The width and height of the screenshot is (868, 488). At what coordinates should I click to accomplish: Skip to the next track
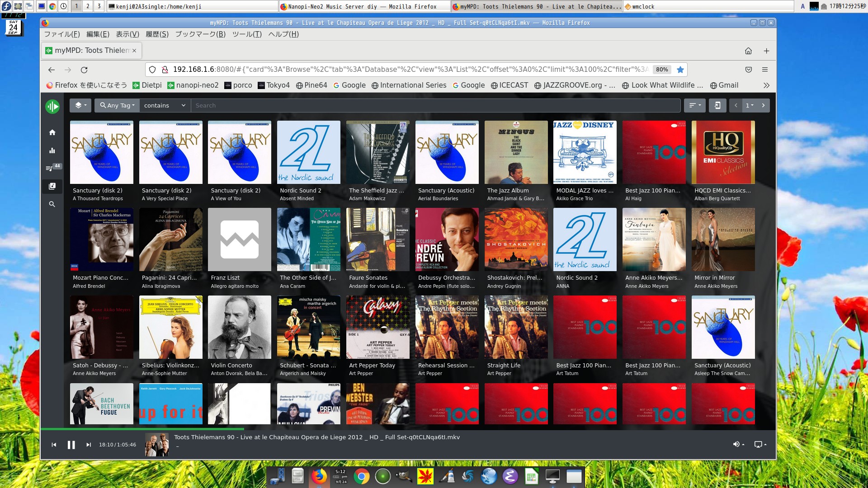[89, 445]
